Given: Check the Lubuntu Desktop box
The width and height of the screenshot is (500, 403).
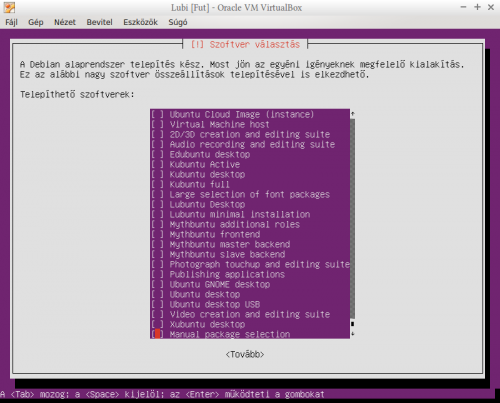Looking at the screenshot, I should tap(157, 204).
